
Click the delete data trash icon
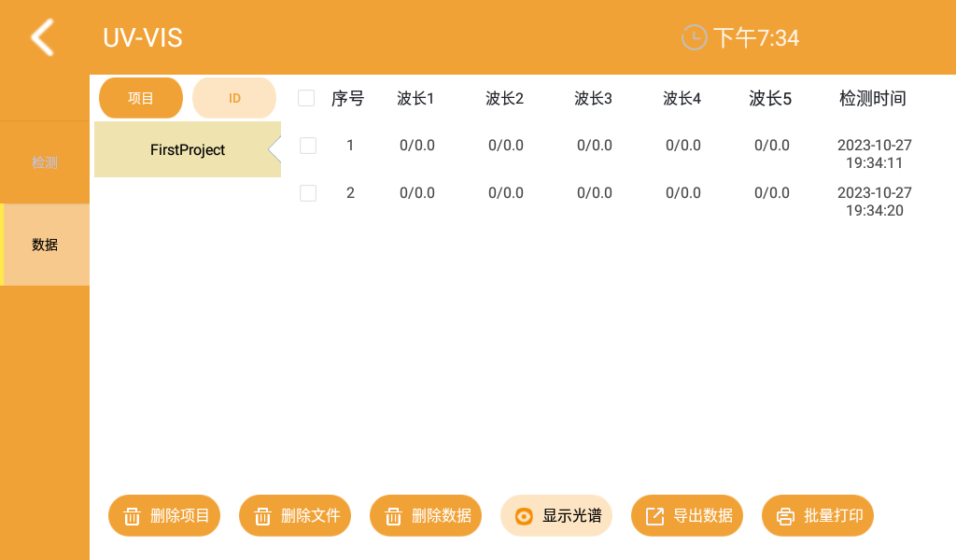394,515
